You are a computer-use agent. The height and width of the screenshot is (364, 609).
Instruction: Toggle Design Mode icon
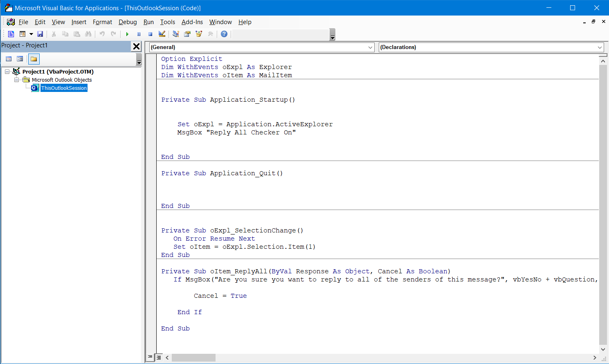[x=162, y=34]
